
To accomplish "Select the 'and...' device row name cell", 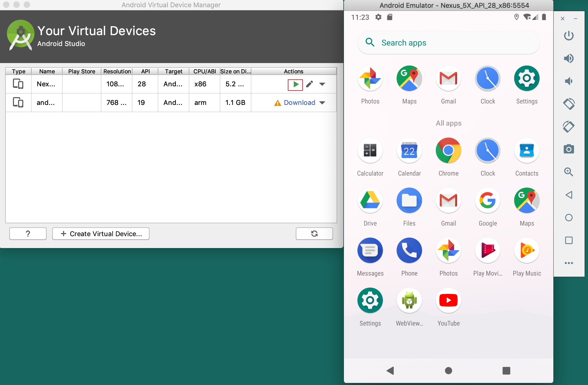I will tap(47, 103).
